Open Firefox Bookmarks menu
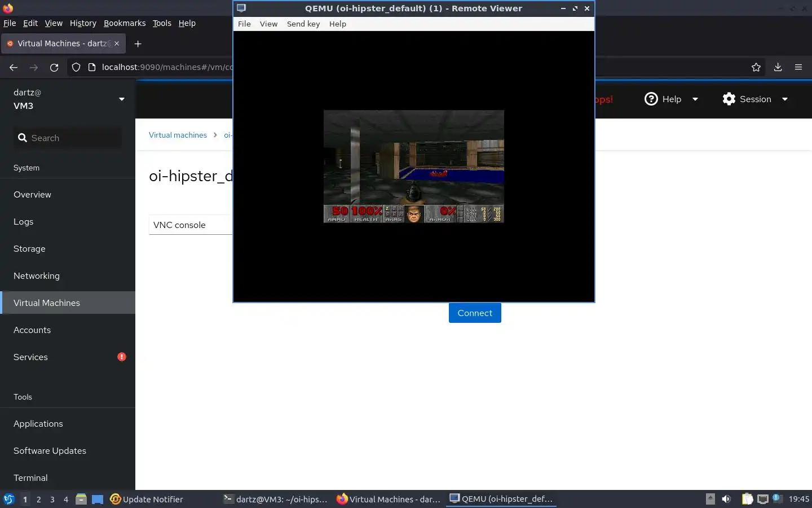 pos(125,23)
